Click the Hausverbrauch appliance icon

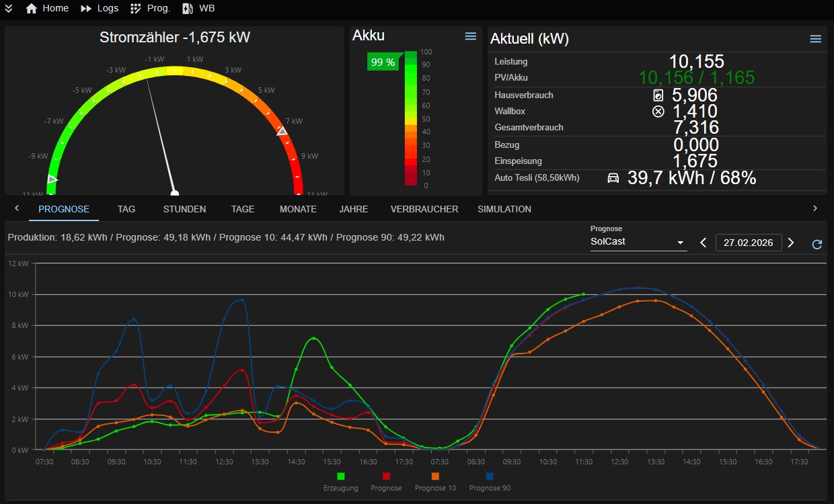point(658,95)
